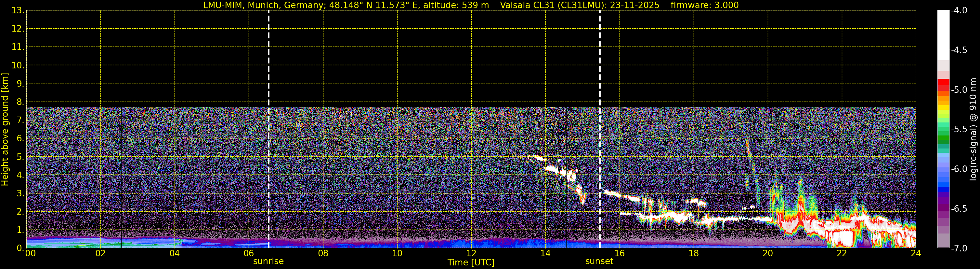This screenshot has height=269, width=980.
Task: Click the sunrise label below the time axis
Action: click(268, 262)
